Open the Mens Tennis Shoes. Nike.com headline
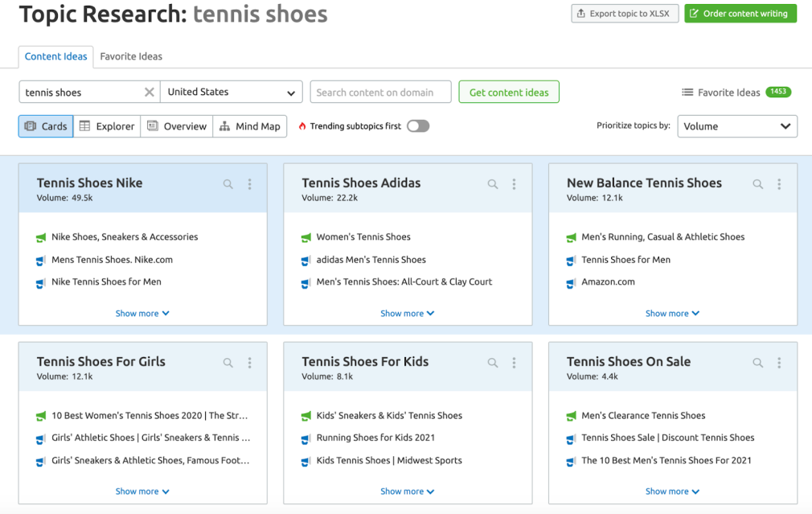812x514 pixels. [x=112, y=260]
